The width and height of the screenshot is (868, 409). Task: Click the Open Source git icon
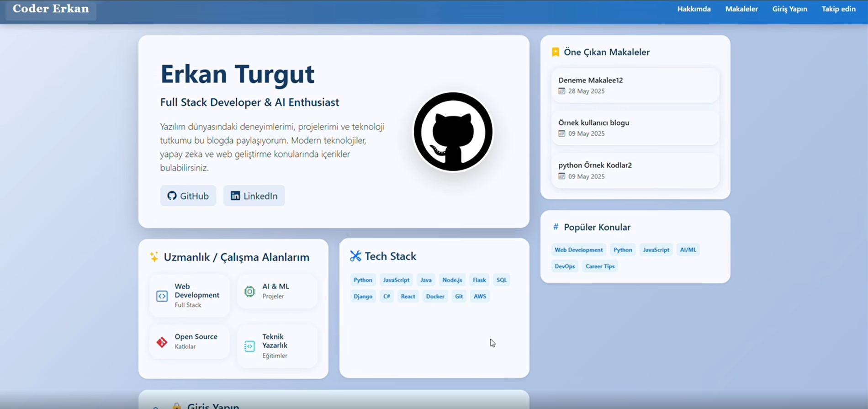(x=162, y=342)
